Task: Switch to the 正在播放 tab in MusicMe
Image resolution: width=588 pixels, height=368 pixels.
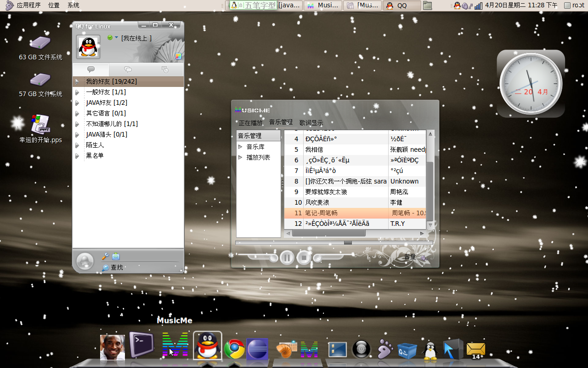Action: click(x=250, y=123)
